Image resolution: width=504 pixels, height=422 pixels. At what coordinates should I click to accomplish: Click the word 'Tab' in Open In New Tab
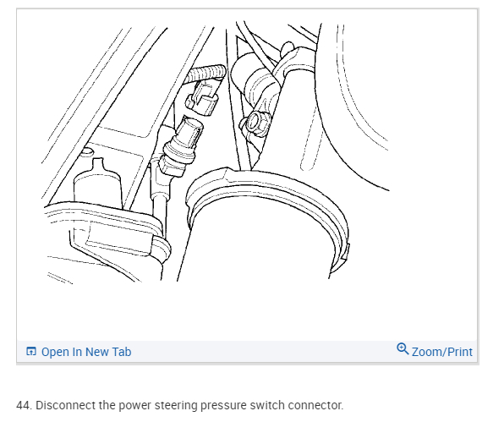(x=122, y=352)
